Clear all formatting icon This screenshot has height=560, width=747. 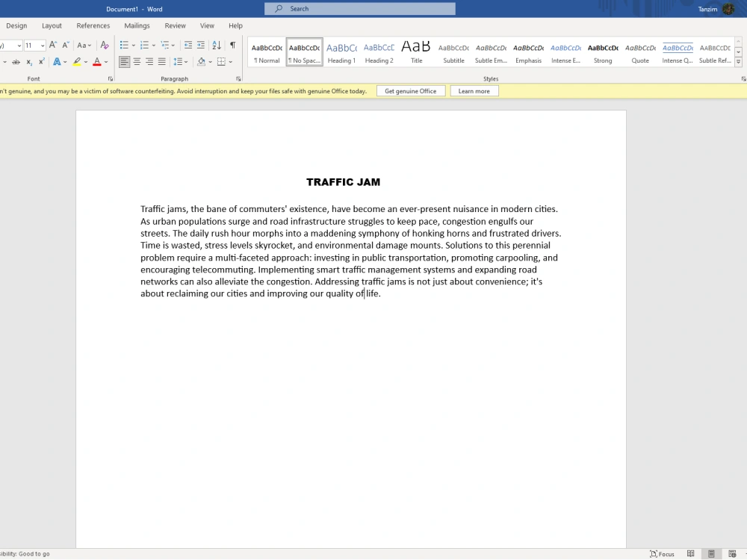105,46
